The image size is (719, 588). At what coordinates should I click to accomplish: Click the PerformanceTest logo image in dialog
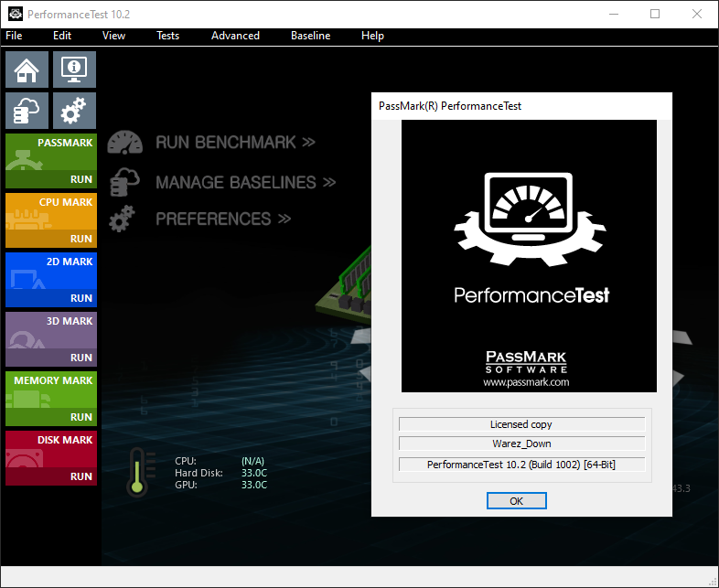[x=529, y=256]
